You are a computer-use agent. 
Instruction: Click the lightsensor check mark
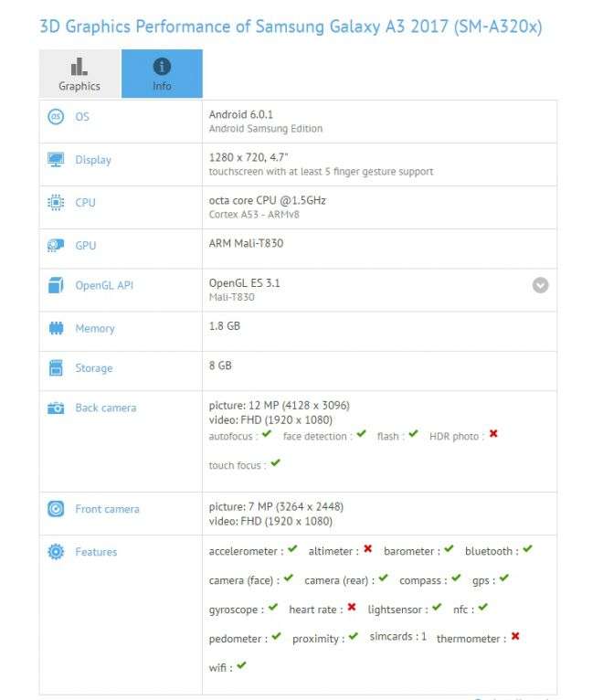437,607
